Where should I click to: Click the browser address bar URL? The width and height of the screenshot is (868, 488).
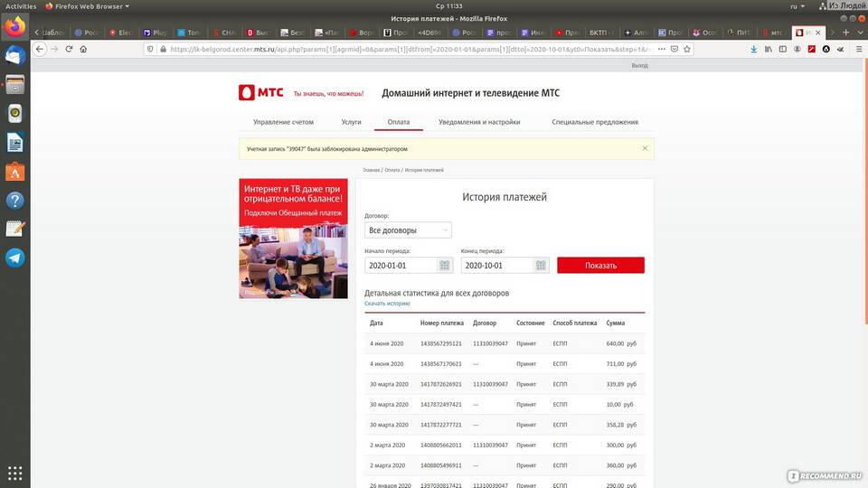click(x=410, y=49)
